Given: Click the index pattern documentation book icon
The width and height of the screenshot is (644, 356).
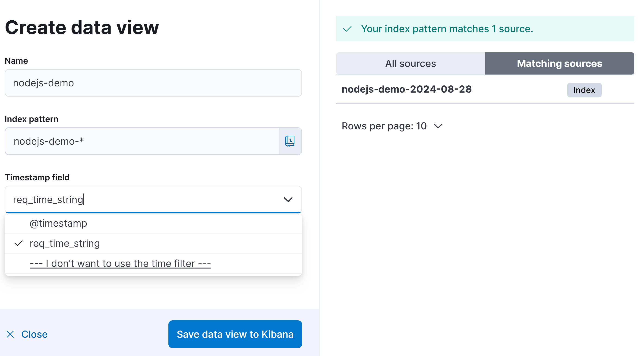Looking at the screenshot, I should [x=290, y=141].
